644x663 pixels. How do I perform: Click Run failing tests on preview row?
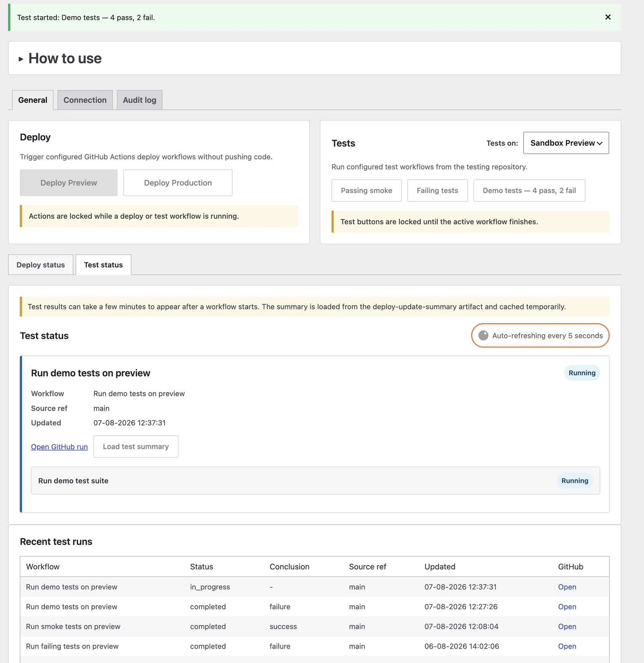pos(315,646)
